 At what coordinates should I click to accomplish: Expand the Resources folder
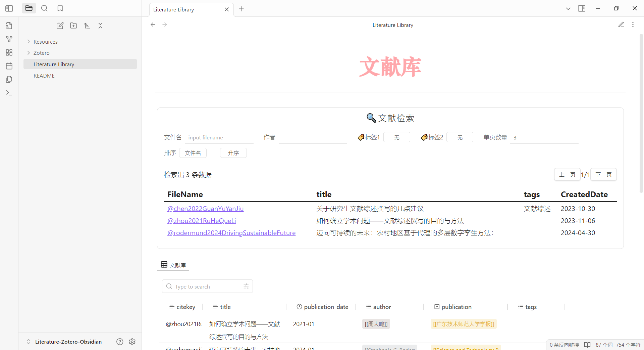(x=29, y=41)
